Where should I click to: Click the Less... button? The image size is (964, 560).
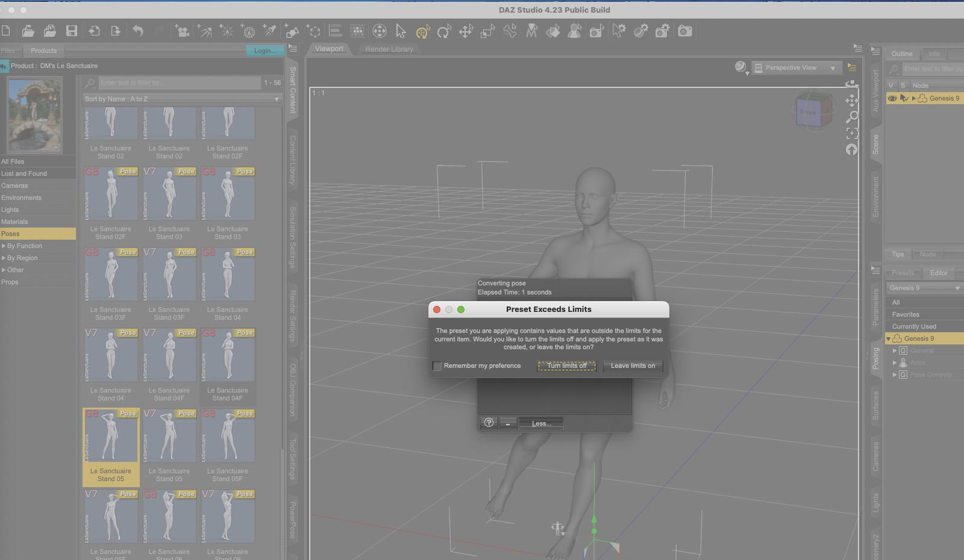click(x=541, y=423)
